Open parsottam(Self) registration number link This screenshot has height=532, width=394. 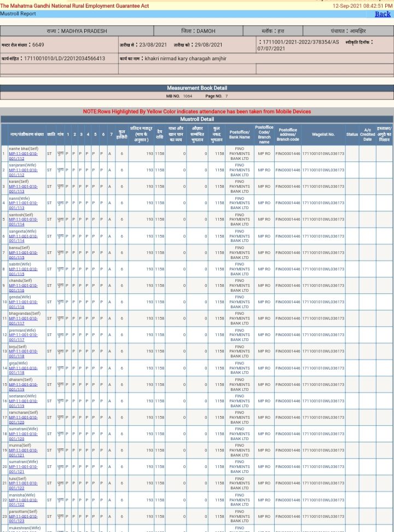pyautogui.click(x=23, y=518)
